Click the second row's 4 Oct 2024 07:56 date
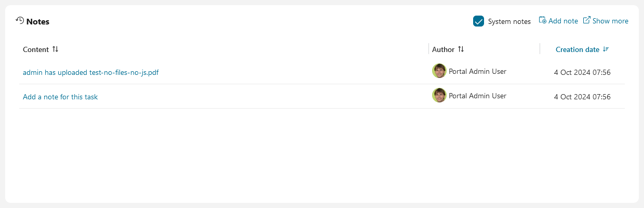This screenshot has height=208, width=644. [x=582, y=97]
